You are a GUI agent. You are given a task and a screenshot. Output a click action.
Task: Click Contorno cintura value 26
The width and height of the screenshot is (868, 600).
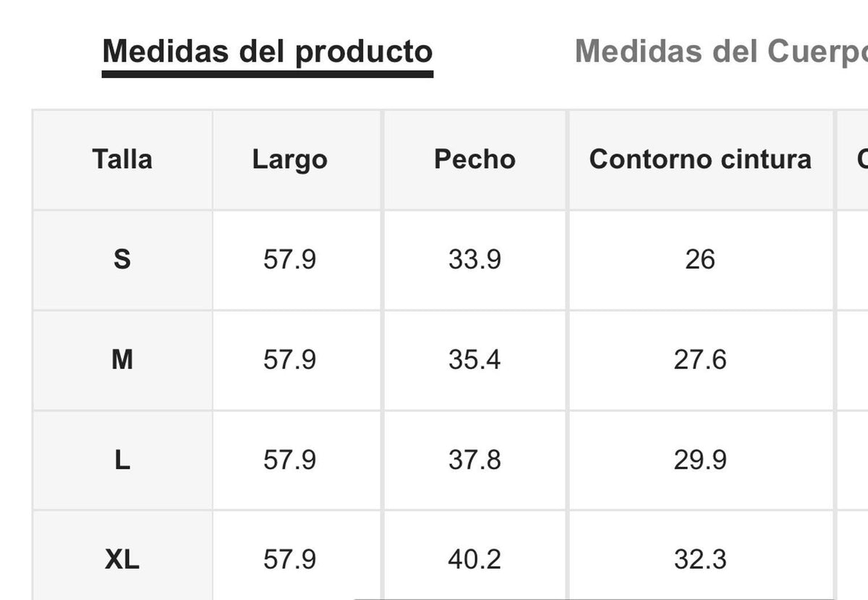pyautogui.click(x=700, y=259)
